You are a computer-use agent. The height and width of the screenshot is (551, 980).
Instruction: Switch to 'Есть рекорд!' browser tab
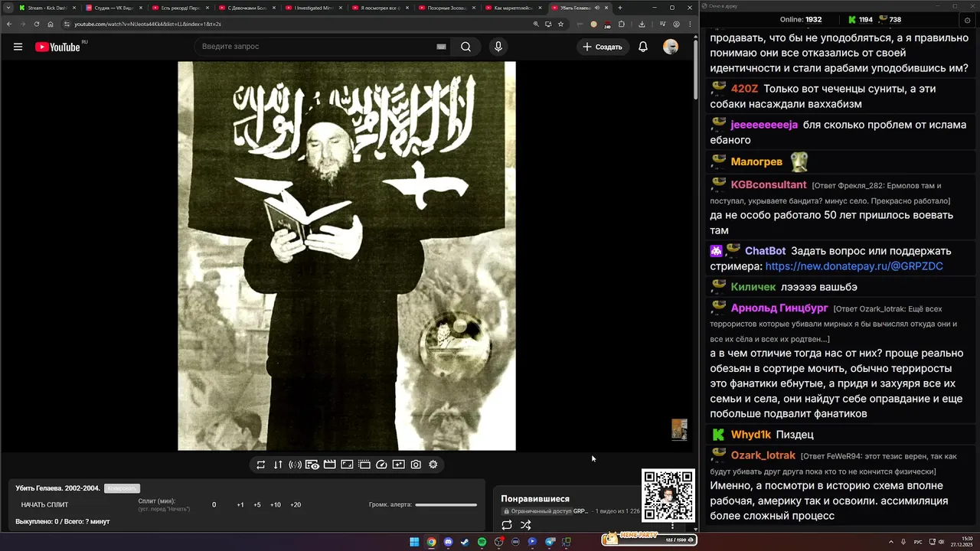click(x=182, y=8)
